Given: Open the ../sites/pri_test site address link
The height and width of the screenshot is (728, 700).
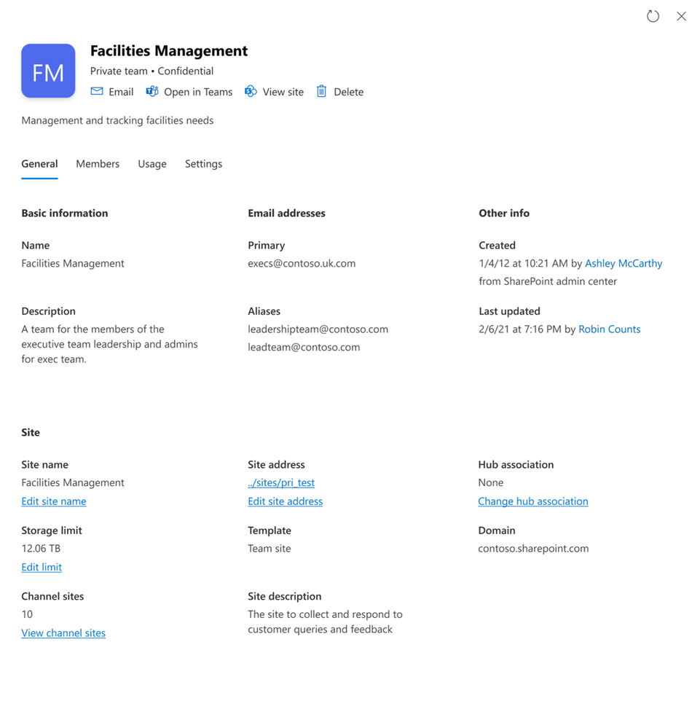Looking at the screenshot, I should coord(281,483).
